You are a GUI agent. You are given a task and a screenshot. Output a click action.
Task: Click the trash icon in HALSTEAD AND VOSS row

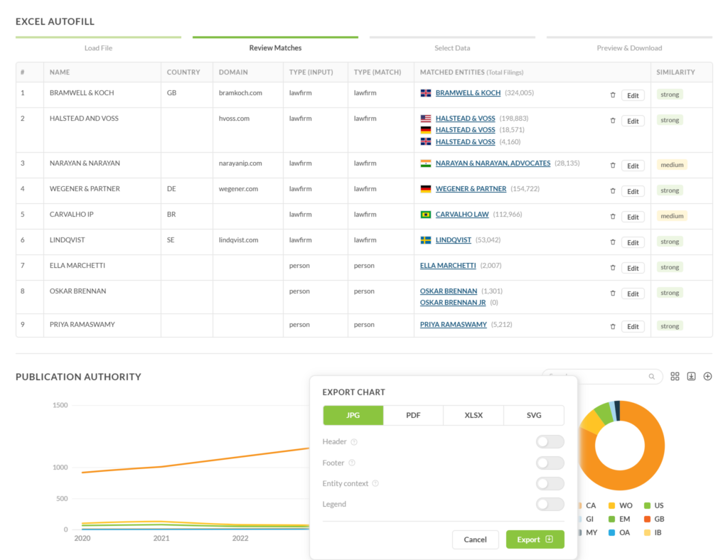[613, 121]
